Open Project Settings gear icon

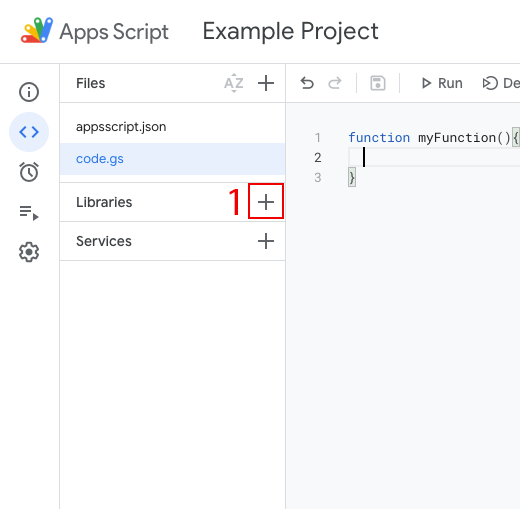[29, 252]
